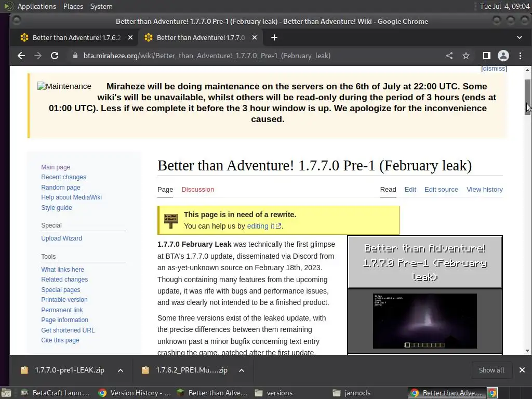Click the address bar URL

point(207,56)
